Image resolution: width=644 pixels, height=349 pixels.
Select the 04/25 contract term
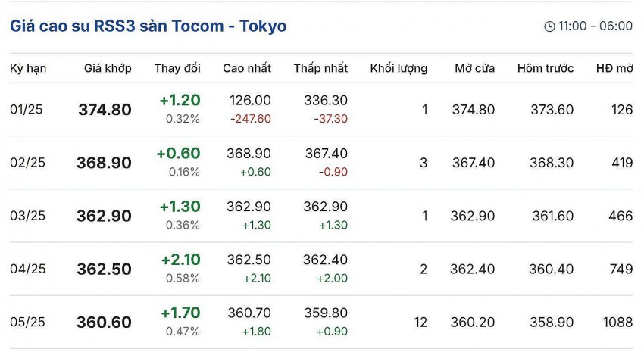(27, 269)
